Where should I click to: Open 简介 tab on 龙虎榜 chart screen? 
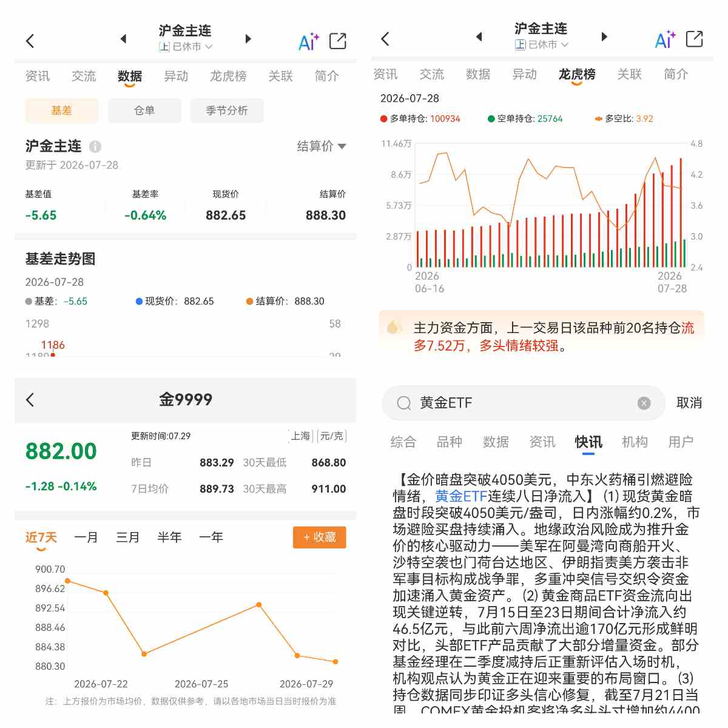[676, 75]
